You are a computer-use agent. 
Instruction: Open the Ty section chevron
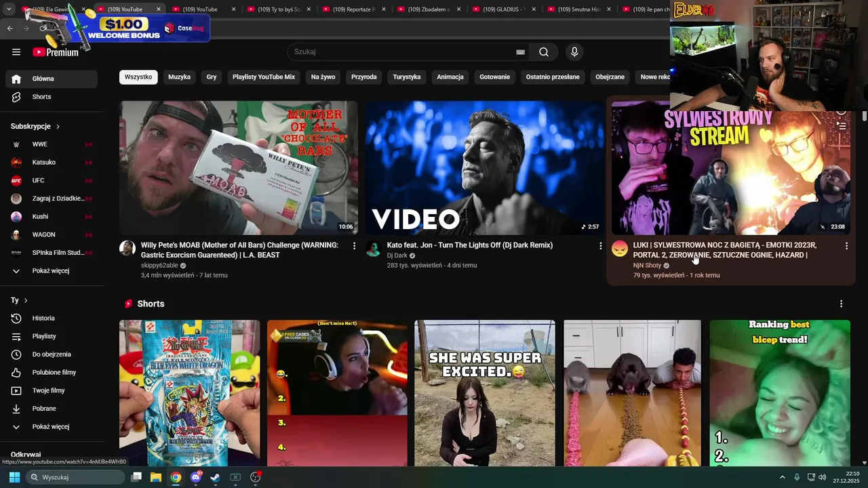coord(26,300)
